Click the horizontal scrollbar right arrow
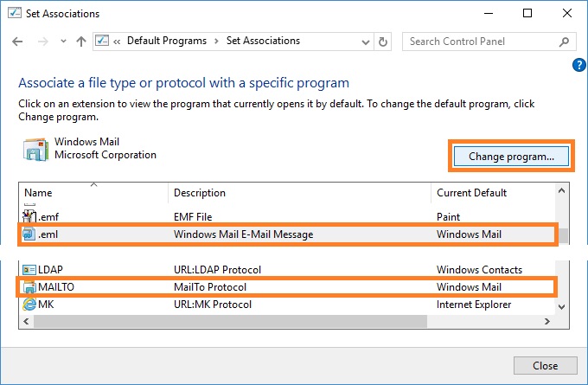Viewport: 588px width, 385px height. pyautogui.click(x=547, y=321)
